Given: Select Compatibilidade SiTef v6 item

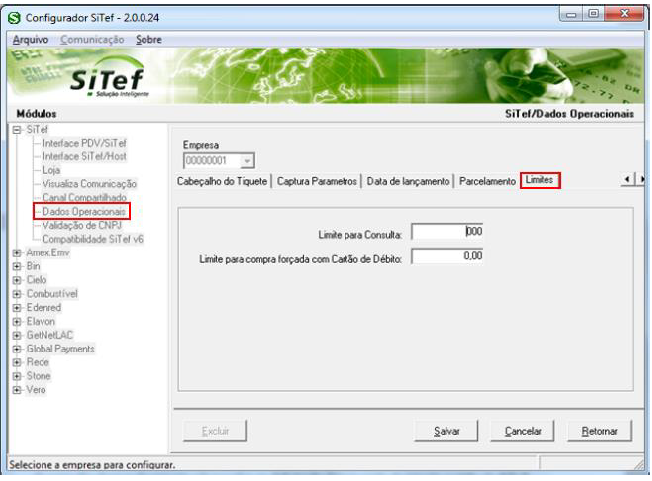Looking at the screenshot, I should tap(93, 239).
